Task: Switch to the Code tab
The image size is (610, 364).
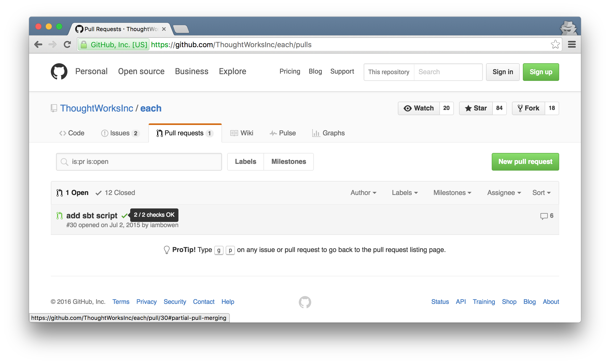Action: (72, 133)
